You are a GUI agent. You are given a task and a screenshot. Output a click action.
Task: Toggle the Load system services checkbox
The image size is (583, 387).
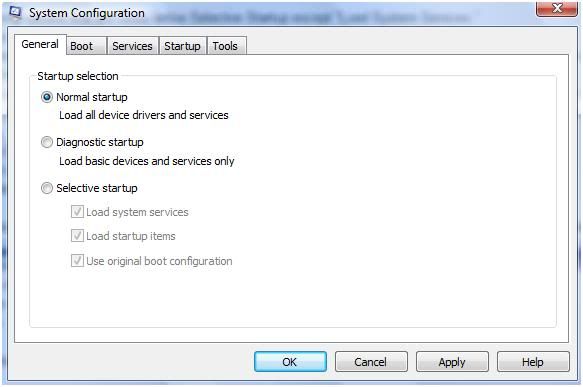coord(77,212)
